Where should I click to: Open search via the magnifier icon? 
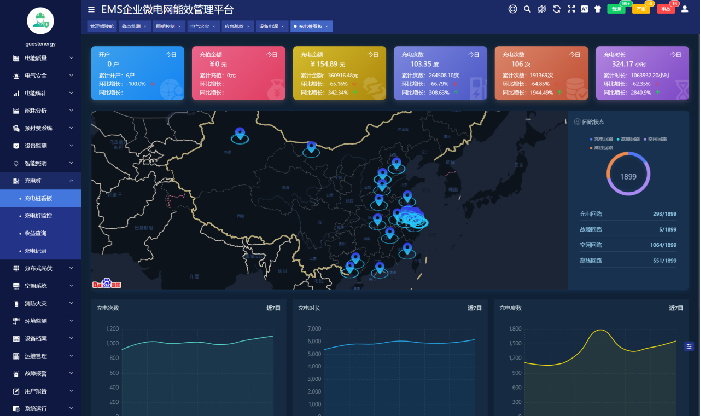(x=527, y=9)
